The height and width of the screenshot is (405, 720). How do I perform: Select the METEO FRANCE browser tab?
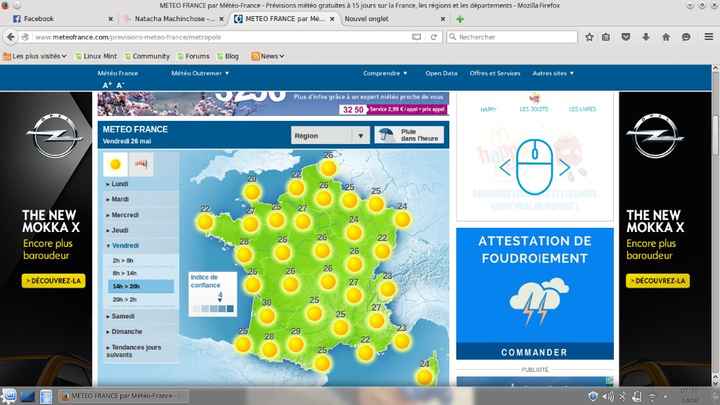pos(283,19)
